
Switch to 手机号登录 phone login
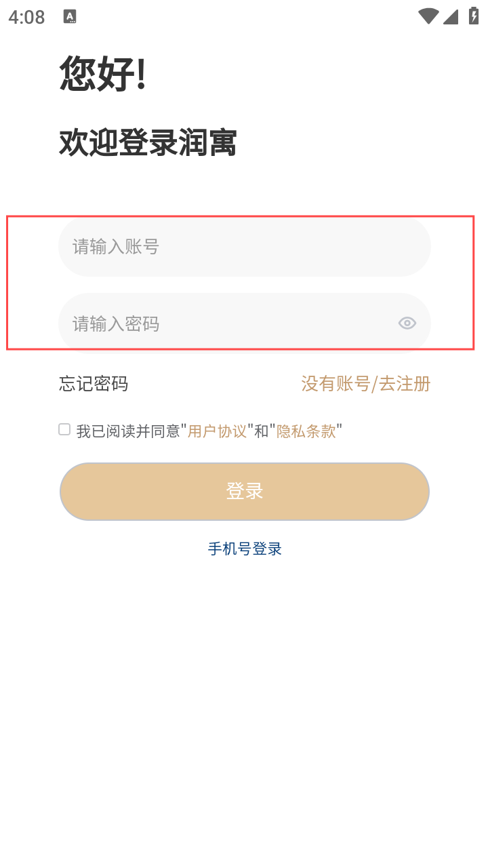(245, 549)
